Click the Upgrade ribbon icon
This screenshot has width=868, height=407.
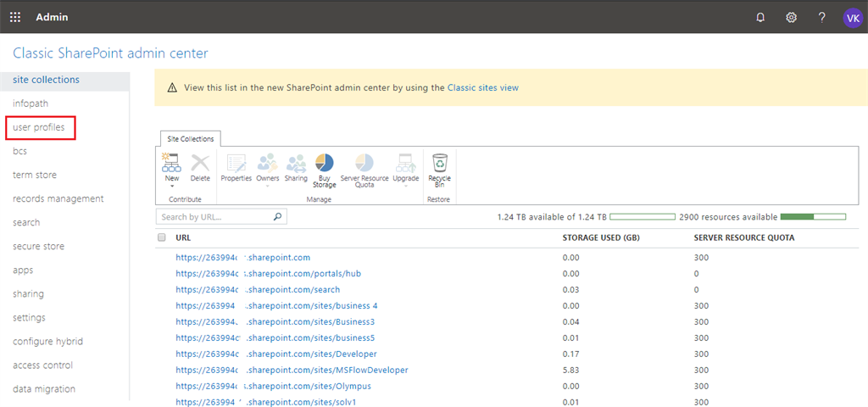coord(405,163)
